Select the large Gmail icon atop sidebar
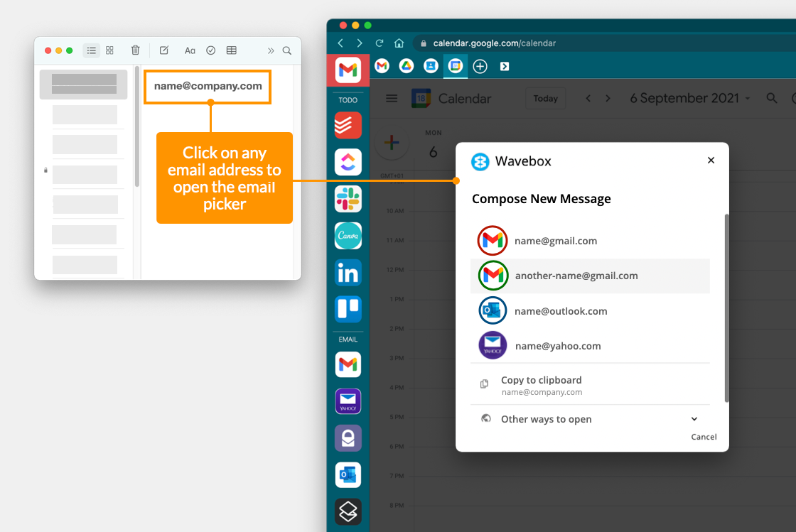 coord(348,70)
